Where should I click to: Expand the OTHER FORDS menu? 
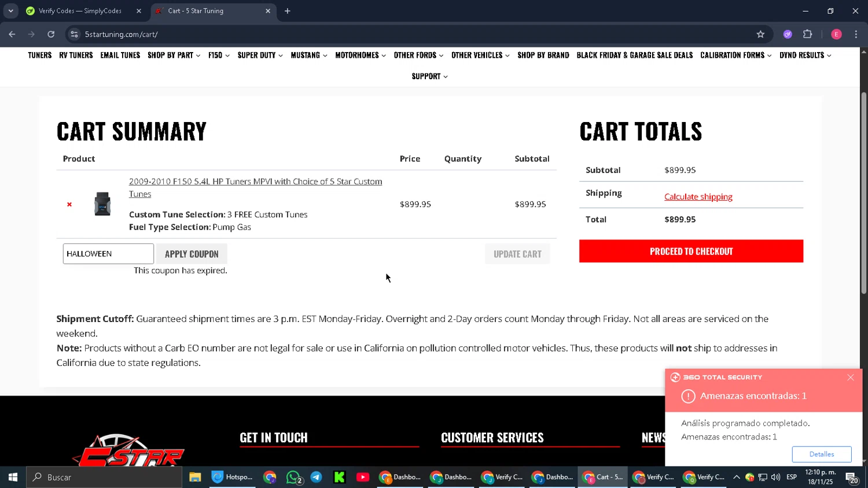[418, 56]
